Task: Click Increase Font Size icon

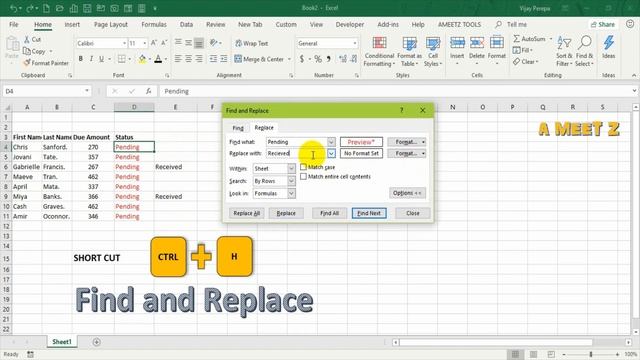Action: click(154, 43)
